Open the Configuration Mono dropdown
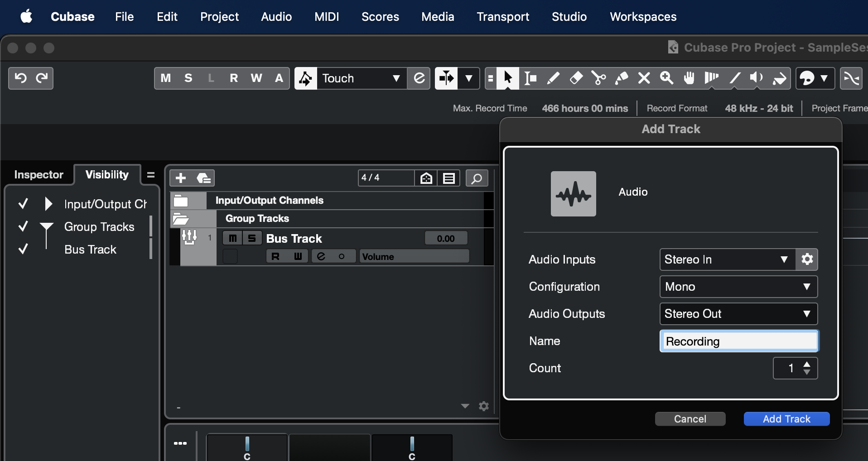Screen dimensions: 868x461 738,287
